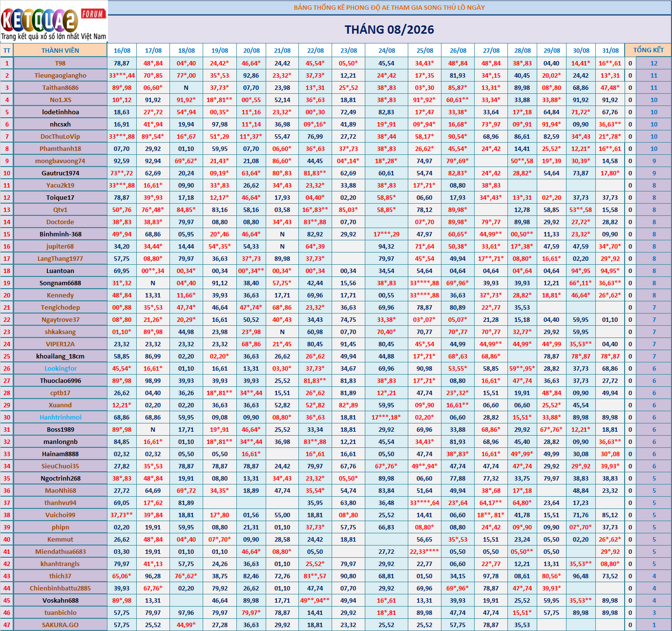This screenshot has height=631, width=672.
Task: Click member name nhcsxh
Action: (x=60, y=124)
